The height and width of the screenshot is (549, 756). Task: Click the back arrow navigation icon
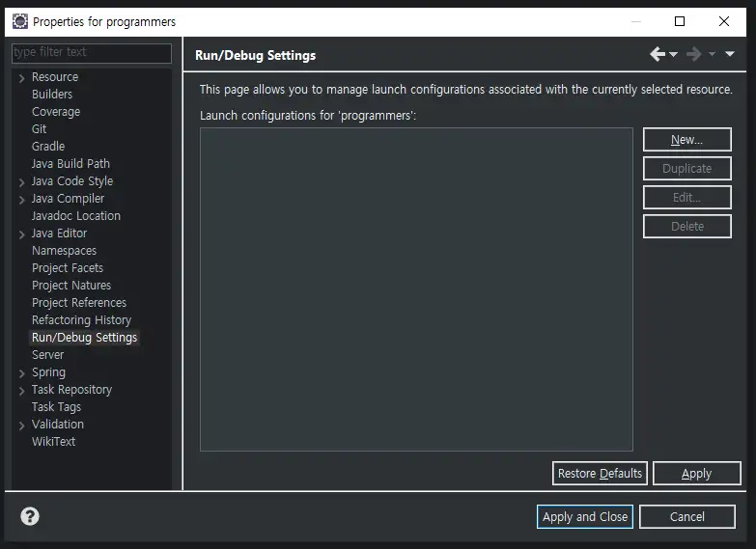pyautogui.click(x=658, y=54)
